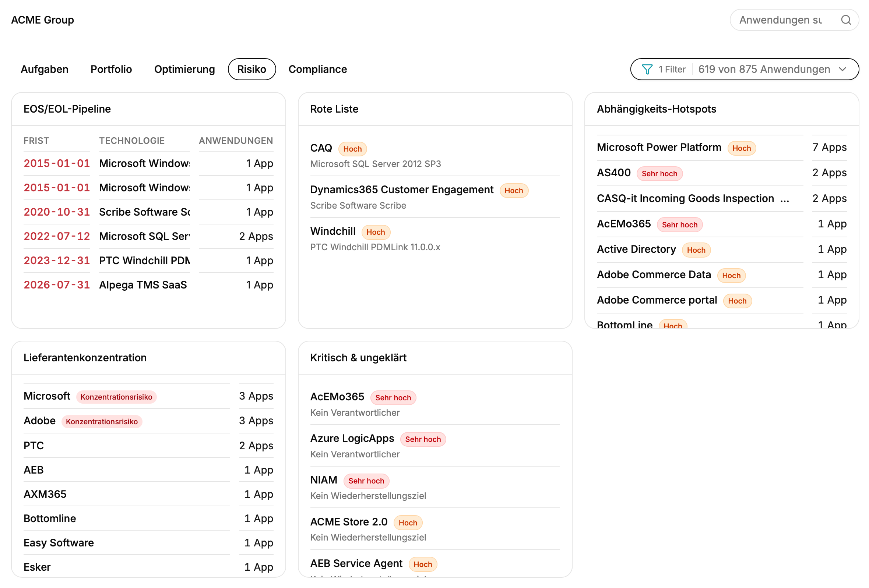The height and width of the screenshot is (588, 869).
Task: Open AcEMo365 in Kritisch & ungeklärt
Action: [x=435, y=404]
